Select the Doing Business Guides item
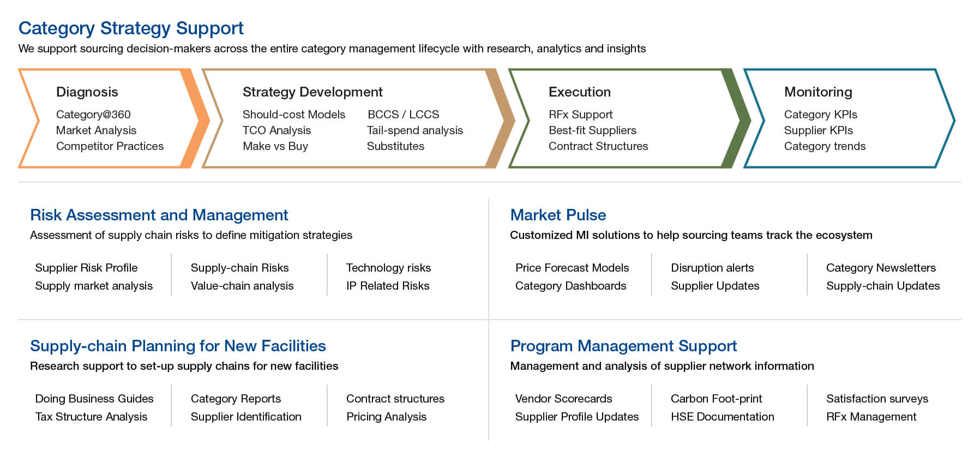Screen dimensions: 980x462 94,399
